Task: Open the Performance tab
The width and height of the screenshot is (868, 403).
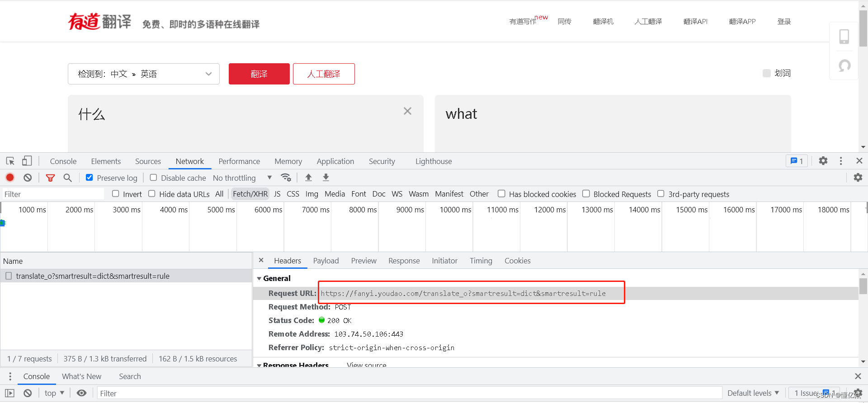Action: (239, 161)
